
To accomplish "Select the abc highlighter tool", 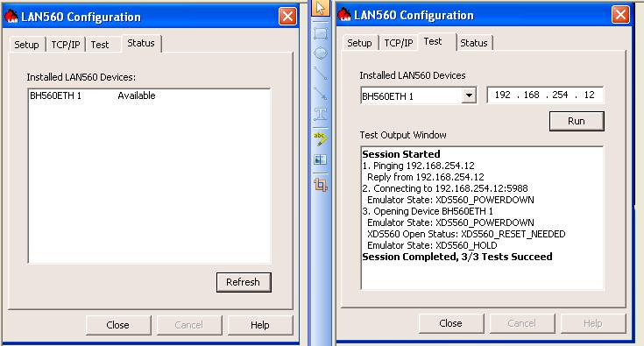I will 321,139.
